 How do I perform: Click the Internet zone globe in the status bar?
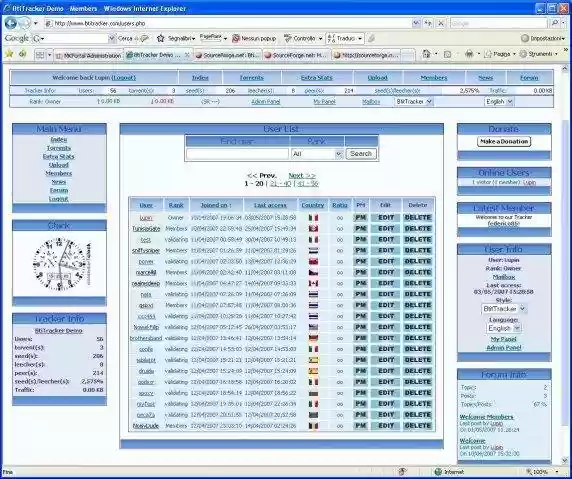438,472
